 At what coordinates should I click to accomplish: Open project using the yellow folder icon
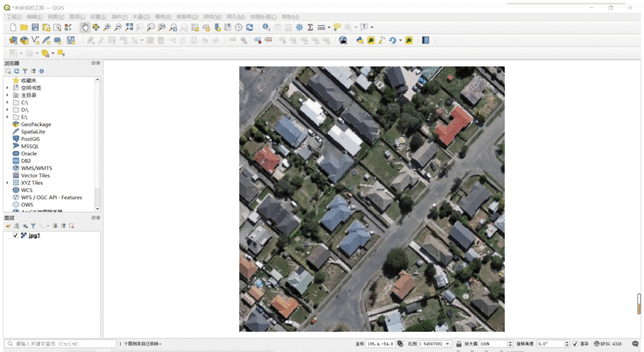(x=24, y=27)
